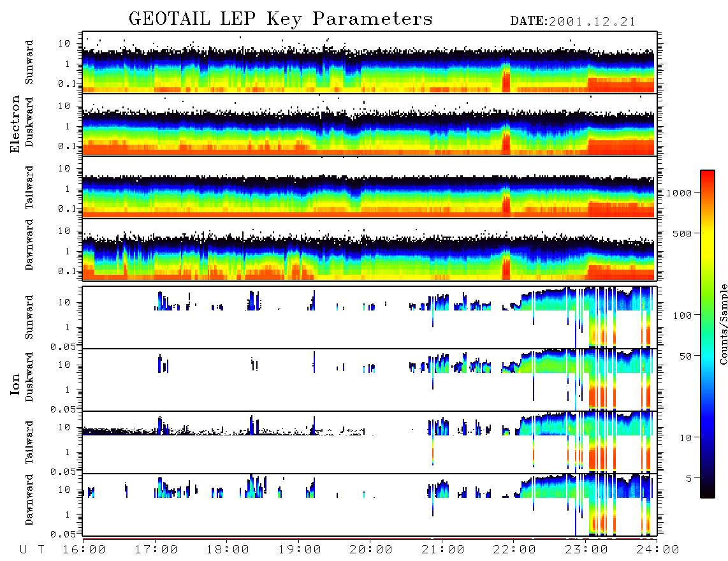Viewport: 728px width, 561px height.
Task: Click the 20:00 time tick label
Action: tap(371, 550)
